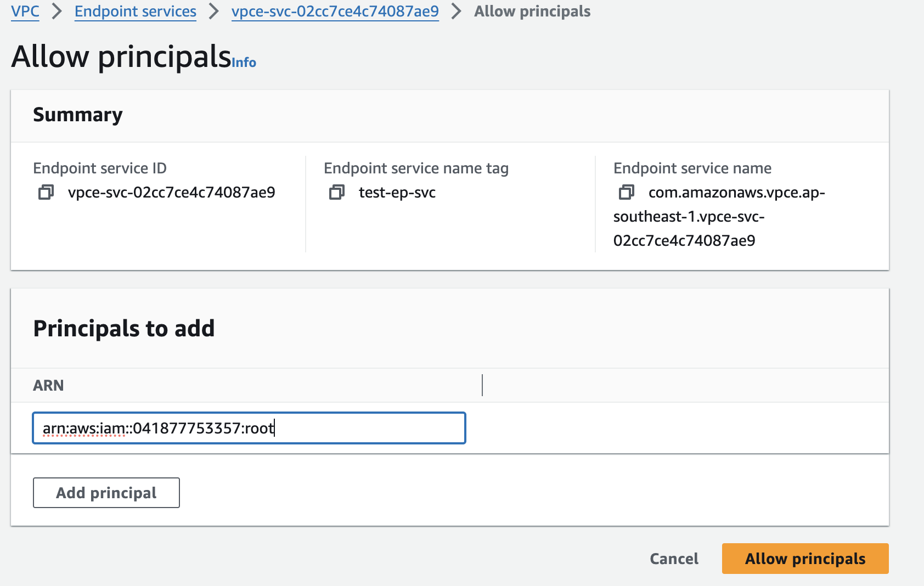Confirm with the orange Allow principals button
The width and height of the screenshot is (924, 586).
(x=805, y=559)
